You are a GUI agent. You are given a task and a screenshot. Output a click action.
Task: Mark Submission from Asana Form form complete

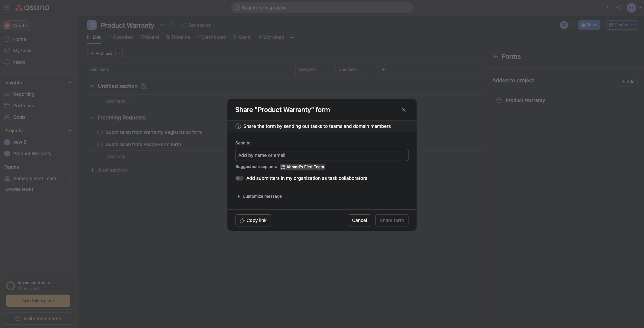100,144
